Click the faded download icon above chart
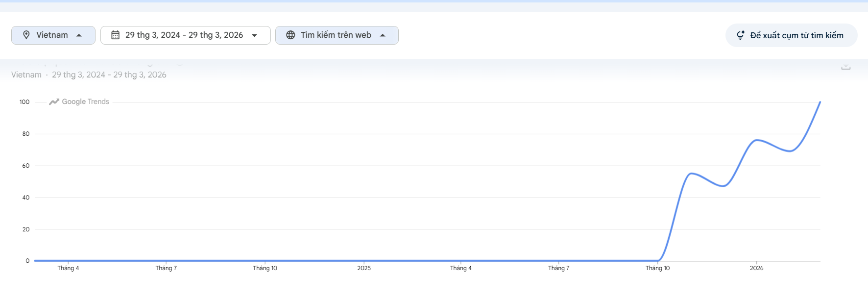Viewport: 868px width, 302px height. [x=845, y=67]
